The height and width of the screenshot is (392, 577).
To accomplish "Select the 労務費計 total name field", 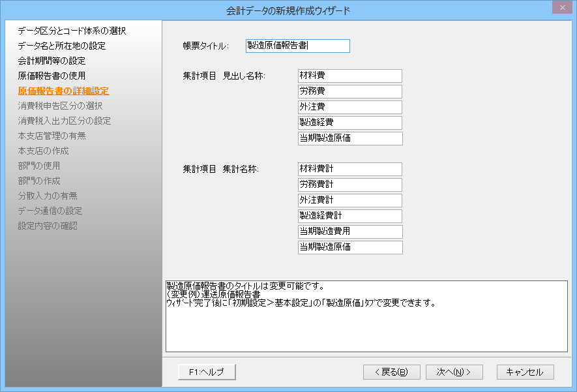I will click(x=349, y=185).
